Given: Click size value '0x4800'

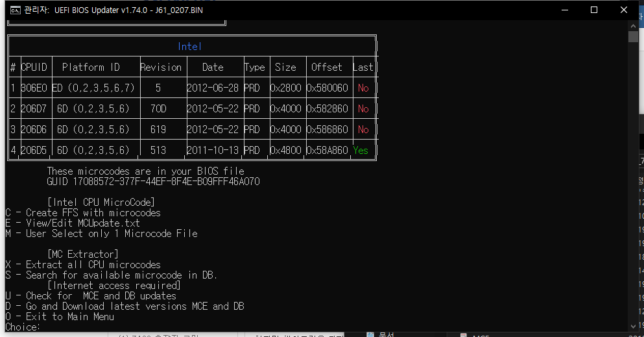Looking at the screenshot, I should click(x=285, y=150).
